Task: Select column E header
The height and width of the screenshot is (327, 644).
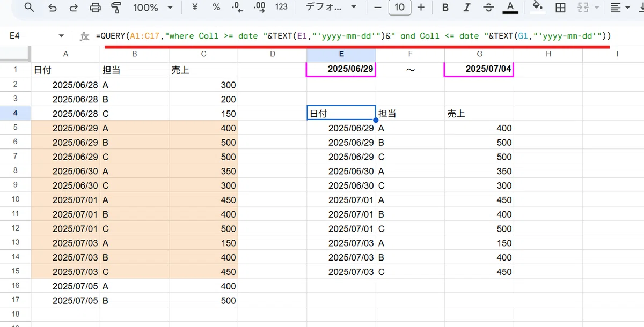Action: coord(341,54)
